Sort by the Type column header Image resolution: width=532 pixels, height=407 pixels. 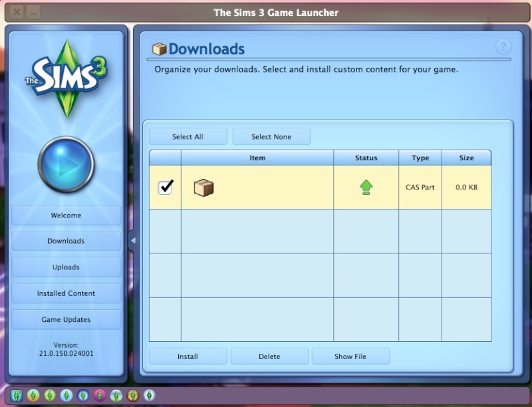(x=420, y=158)
